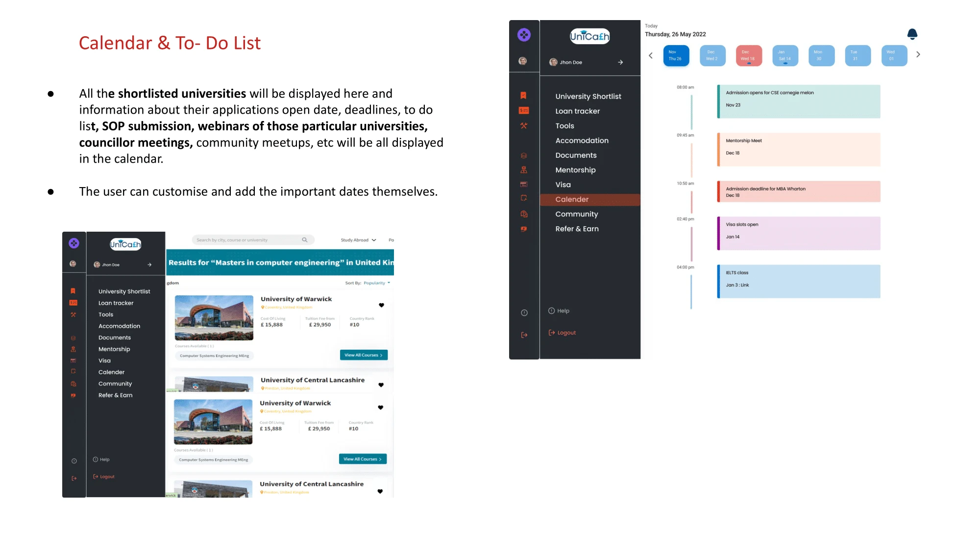
Task: Click Help text in search results screen menu
Action: coord(104,460)
